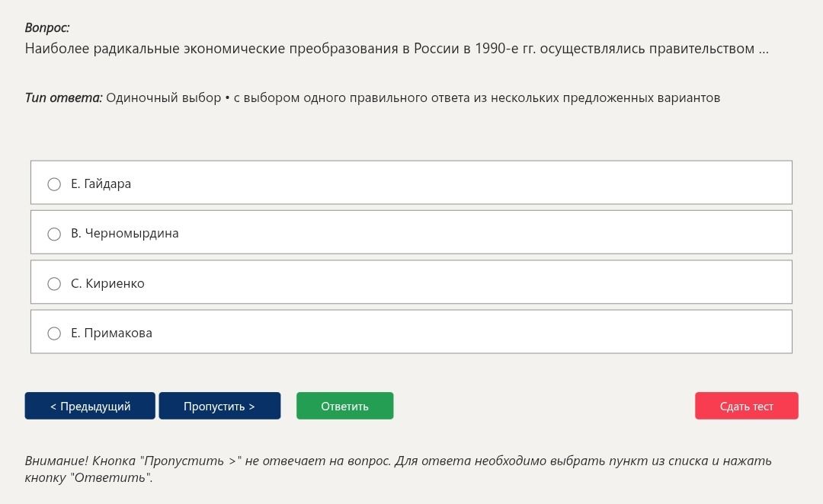This screenshot has height=504, width=823.
Task: Click the 'В. Черномырдина' answer label text
Action: (x=125, y=234)
